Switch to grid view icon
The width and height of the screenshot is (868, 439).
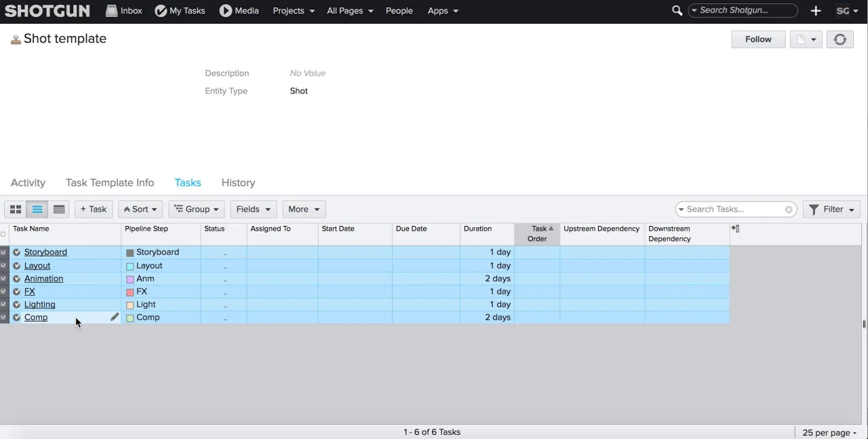[59, 210]
